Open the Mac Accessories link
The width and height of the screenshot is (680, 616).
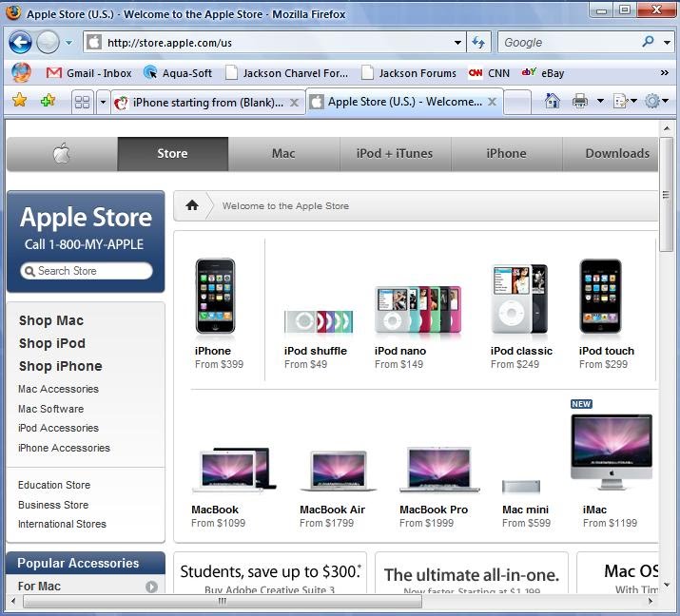[58, 389]
